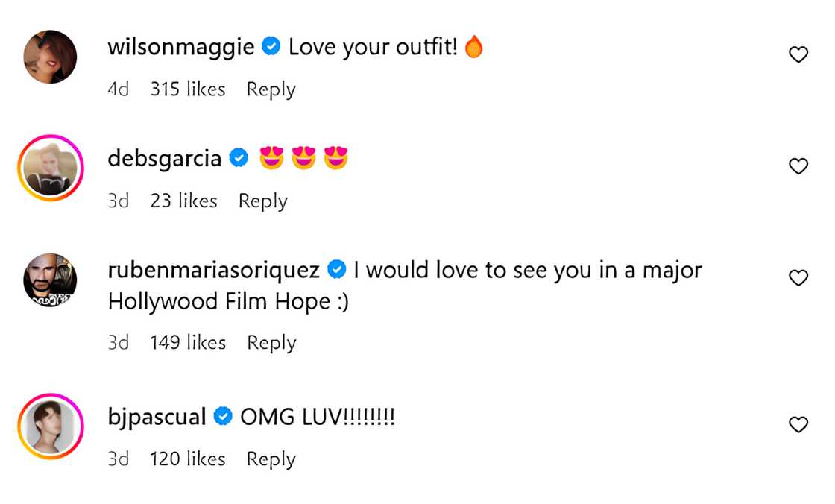
Task: Open the wilsonmaggie username link
Action: coord(181,47)
